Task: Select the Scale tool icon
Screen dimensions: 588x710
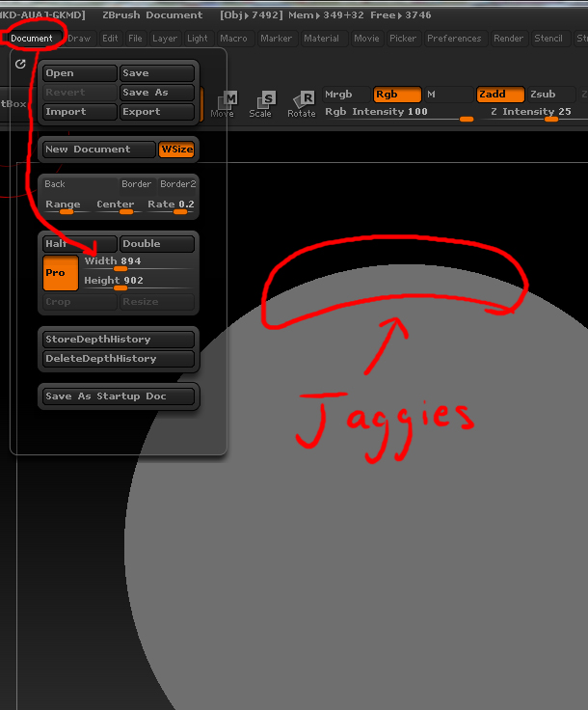Action: (261, 104)
